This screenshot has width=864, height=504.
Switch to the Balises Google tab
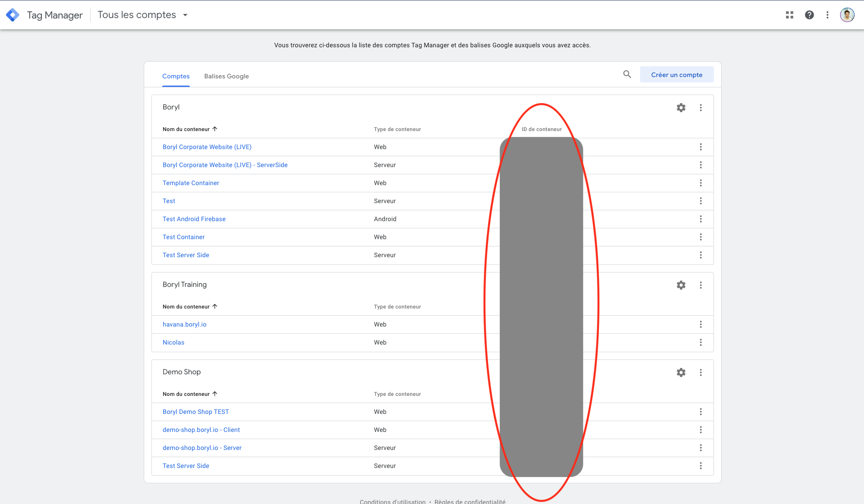(226, 76)
